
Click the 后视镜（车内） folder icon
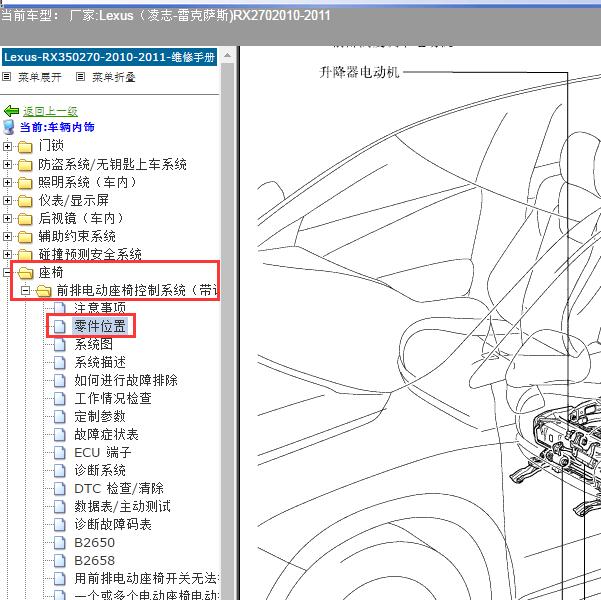[x=25, y=219]
